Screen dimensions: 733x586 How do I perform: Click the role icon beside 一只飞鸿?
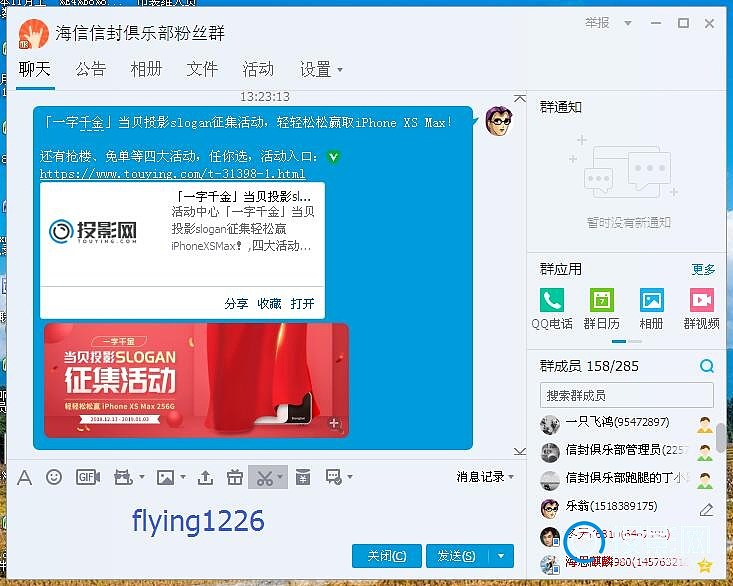pyautogui.click(x=704, y=425)
